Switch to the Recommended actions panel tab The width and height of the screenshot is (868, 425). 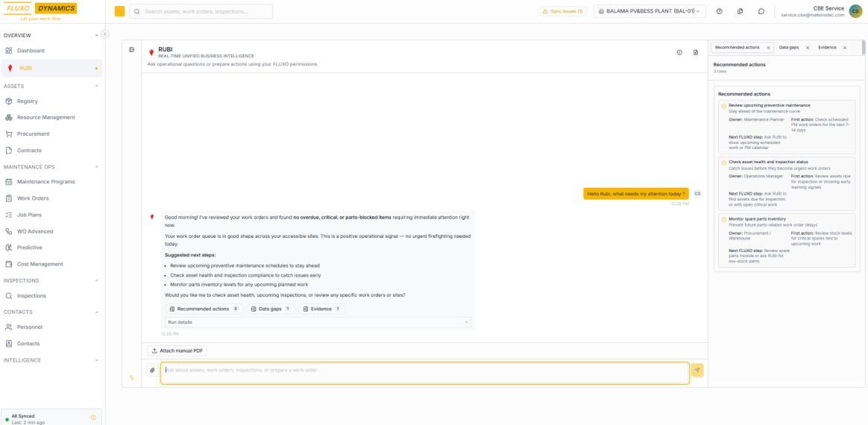click(x=738, y=48)
